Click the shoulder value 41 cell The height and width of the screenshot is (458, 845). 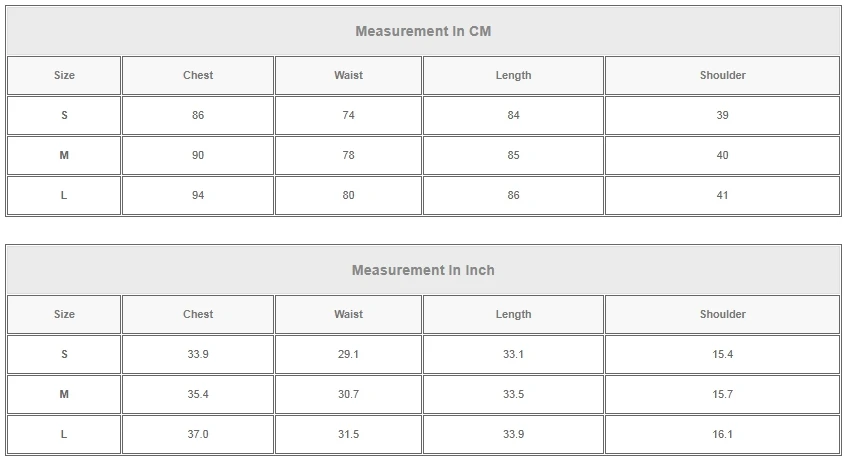722,195
